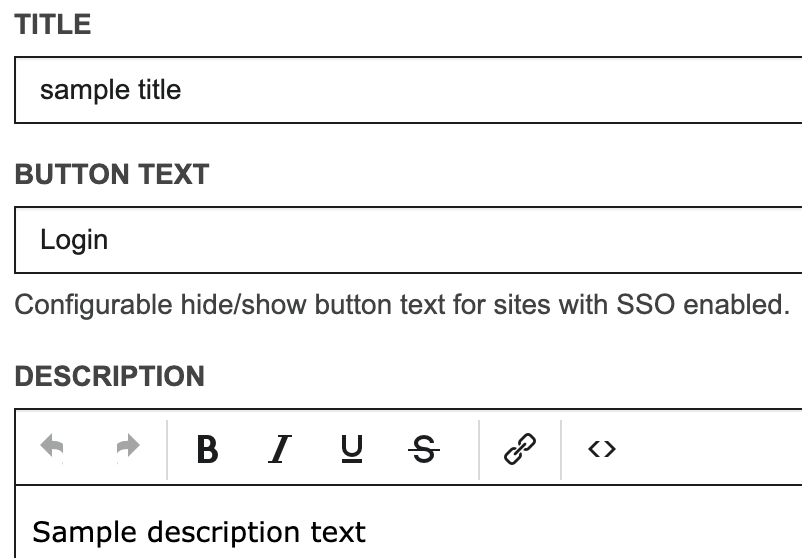The height and width of the screenshot is (558, 802).
Task: Toggle italic formatting
Action: pos(279,450)
